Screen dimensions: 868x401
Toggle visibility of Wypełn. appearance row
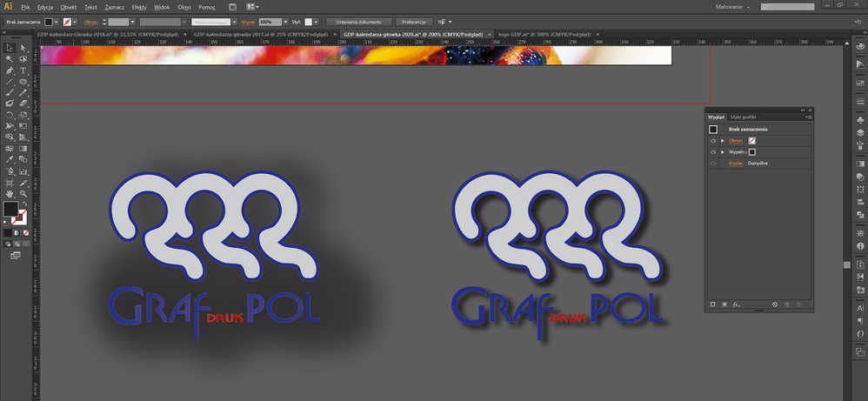pyautogui.click(x=713, y=151)
